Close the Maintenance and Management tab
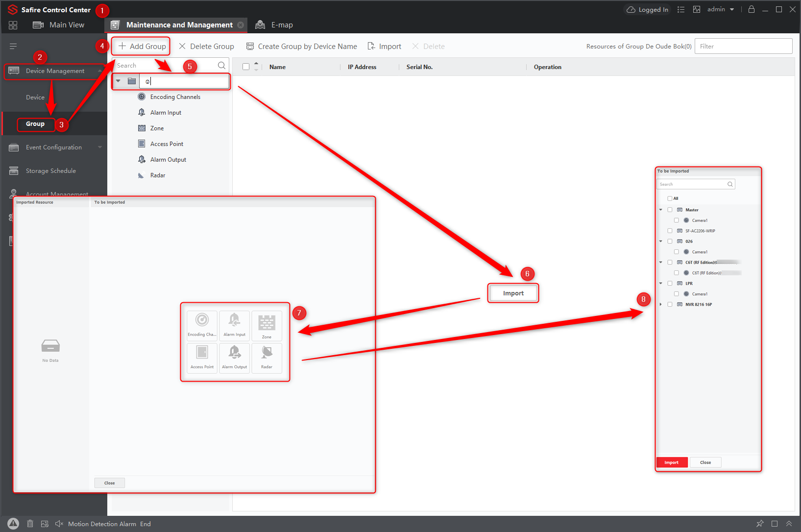Screen dimensions: 801x532 241,25
